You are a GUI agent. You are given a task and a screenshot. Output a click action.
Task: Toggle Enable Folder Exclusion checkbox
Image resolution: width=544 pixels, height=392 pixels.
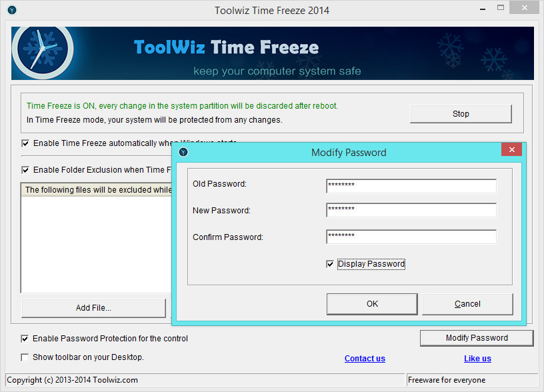click(x=25, y=170)
